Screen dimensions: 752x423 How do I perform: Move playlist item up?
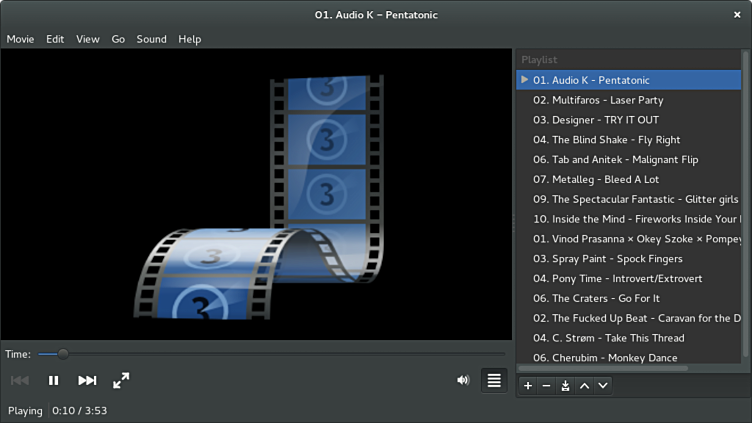[x=584, y=386]
